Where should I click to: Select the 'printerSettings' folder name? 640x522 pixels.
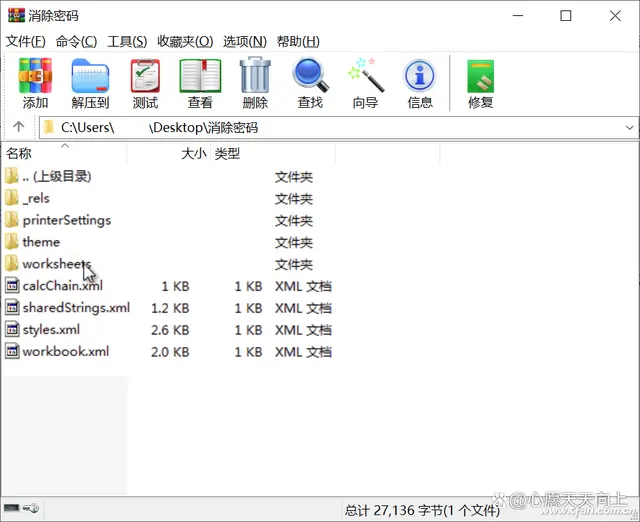click(67, 220)
